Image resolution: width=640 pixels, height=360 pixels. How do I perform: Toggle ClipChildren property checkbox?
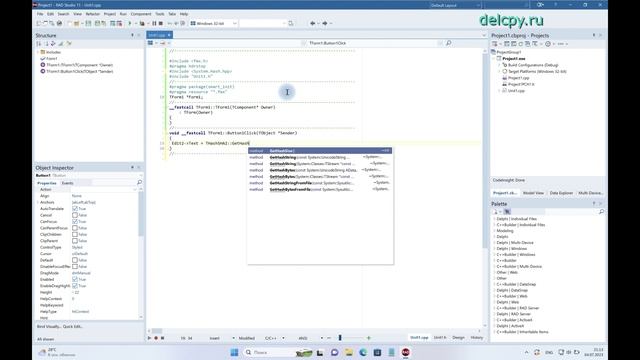[x=75, y=234]
